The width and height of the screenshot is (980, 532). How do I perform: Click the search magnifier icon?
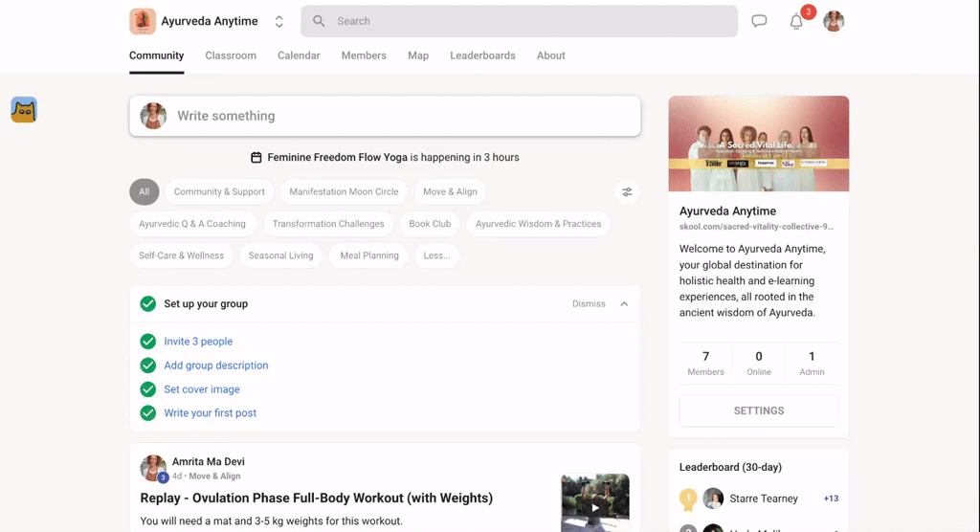click(x=319, y=21)
